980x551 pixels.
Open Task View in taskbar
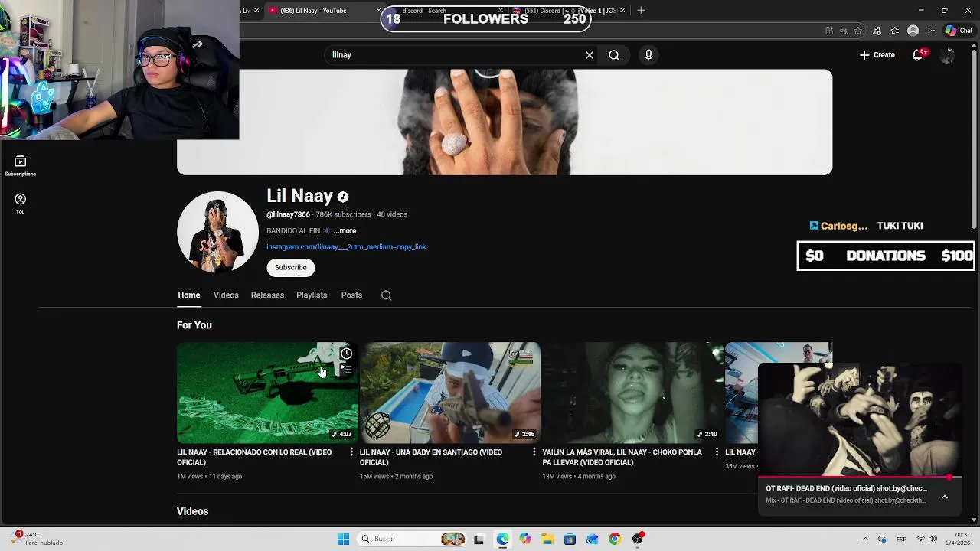click(x=479, y=539)
